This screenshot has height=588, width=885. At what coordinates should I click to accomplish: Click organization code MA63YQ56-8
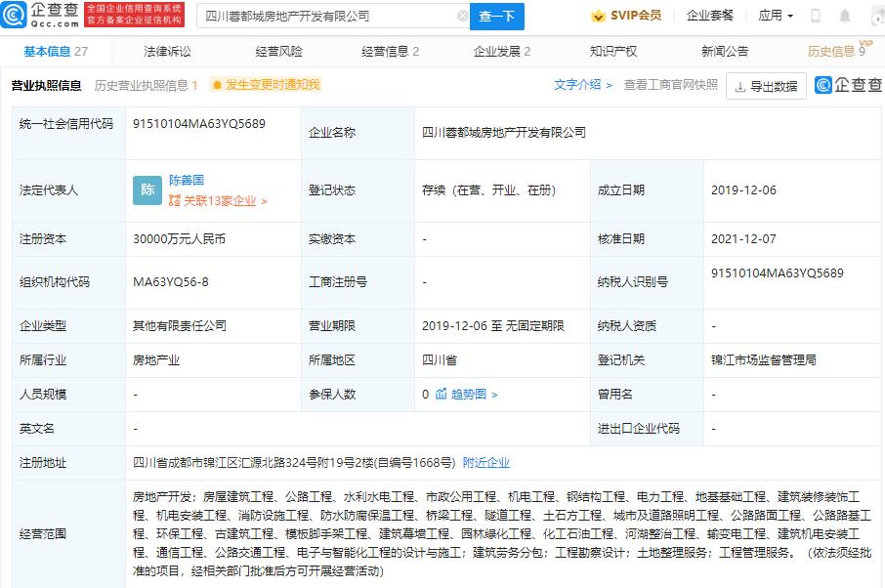(170, 282)
